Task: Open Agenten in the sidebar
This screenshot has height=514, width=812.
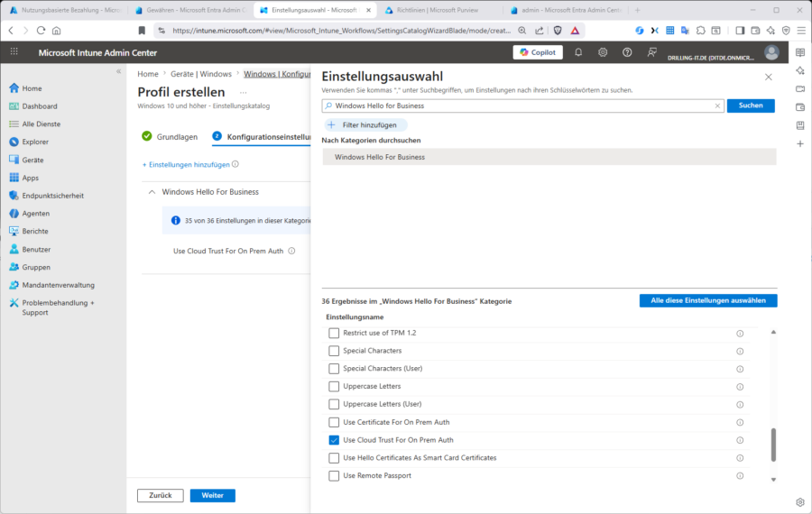Action: 30,213
